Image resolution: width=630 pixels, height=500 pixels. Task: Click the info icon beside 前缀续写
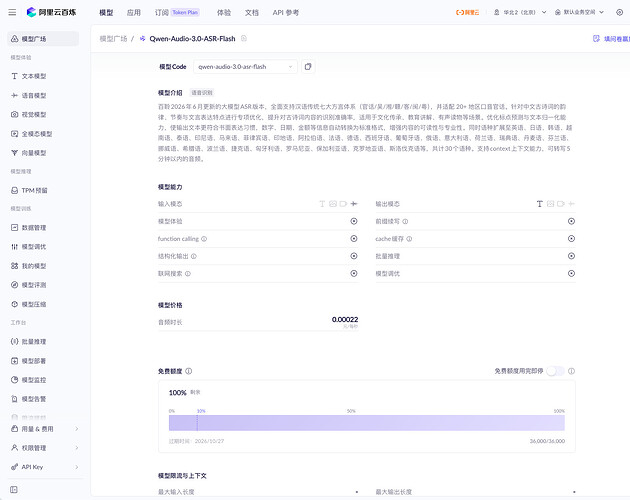pos(405,221)
